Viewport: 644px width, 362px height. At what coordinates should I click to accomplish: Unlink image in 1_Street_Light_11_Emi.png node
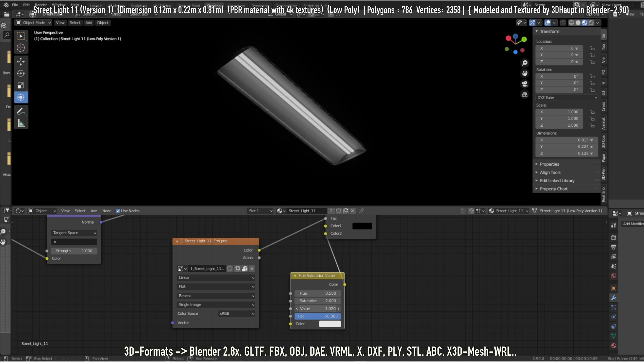(x=252, y=269)
